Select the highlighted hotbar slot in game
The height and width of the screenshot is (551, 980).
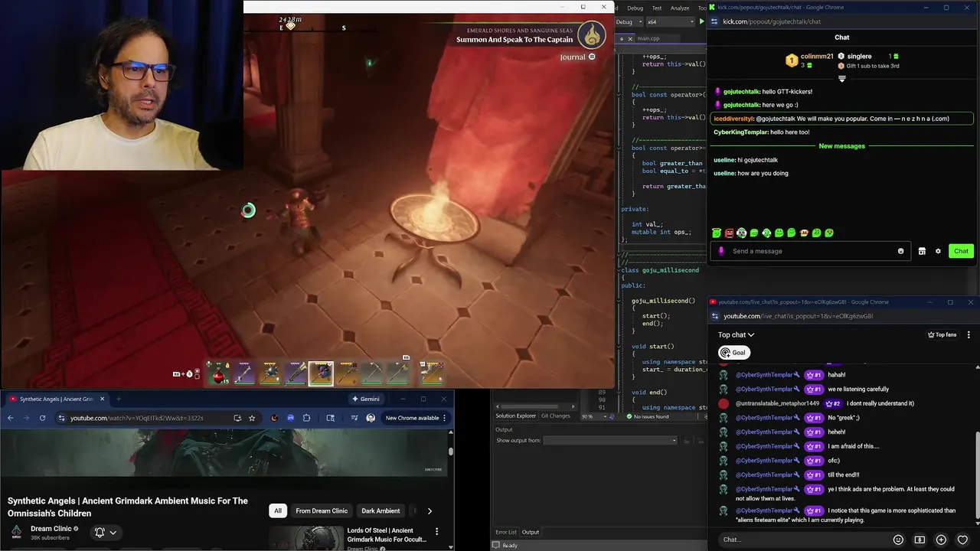coord(321,373)
